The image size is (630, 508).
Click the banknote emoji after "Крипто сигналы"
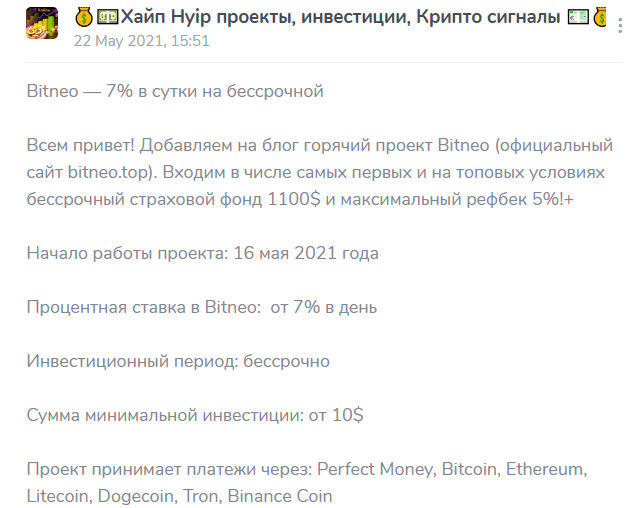tap(578, 17)
